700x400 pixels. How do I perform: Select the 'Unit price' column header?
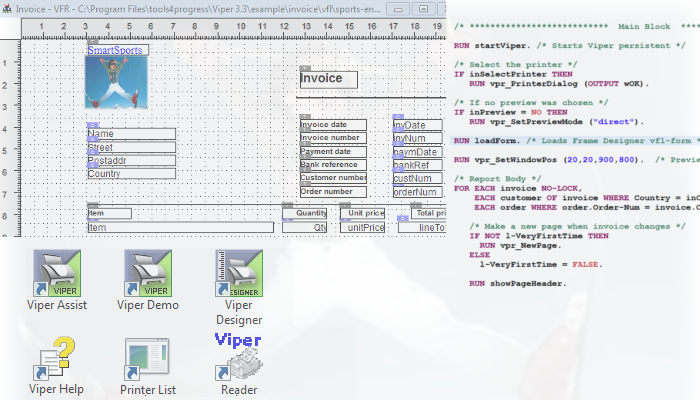362,213
